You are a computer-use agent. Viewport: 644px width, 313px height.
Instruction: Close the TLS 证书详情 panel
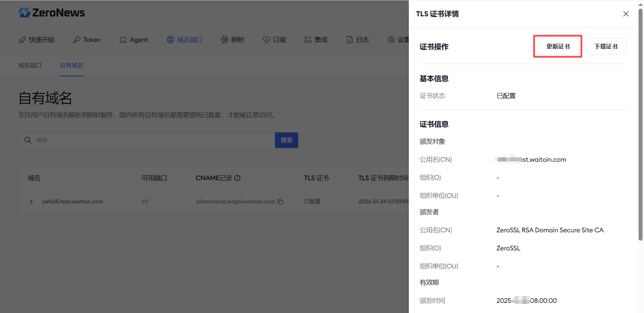[x=626, y=14]
